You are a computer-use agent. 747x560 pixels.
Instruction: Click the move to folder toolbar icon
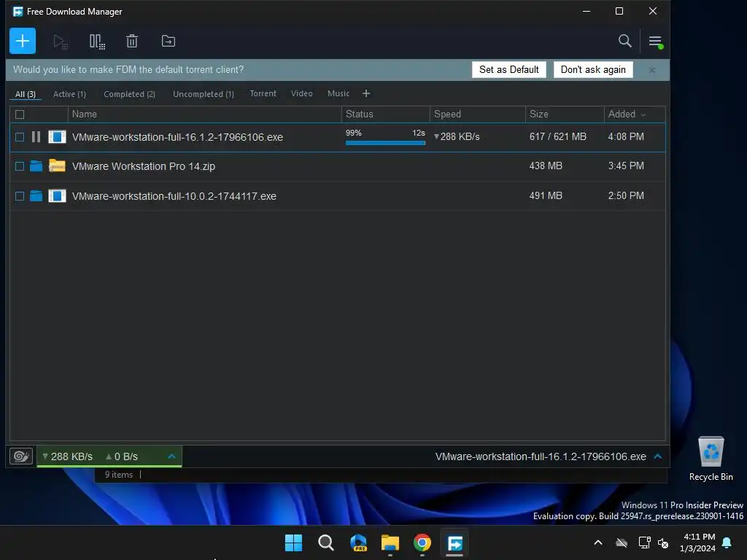[x=169, y=42]
